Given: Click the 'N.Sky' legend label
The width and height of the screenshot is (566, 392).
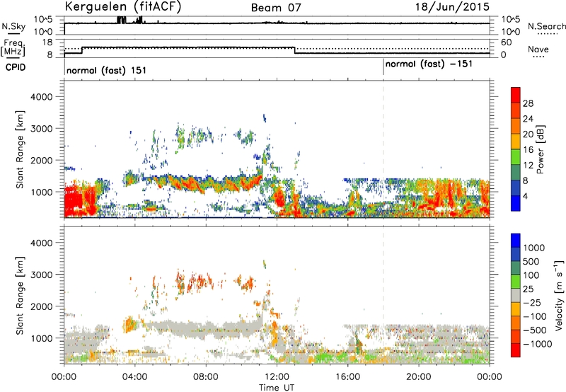Looking at the screenshot, I should pos(13,26).
